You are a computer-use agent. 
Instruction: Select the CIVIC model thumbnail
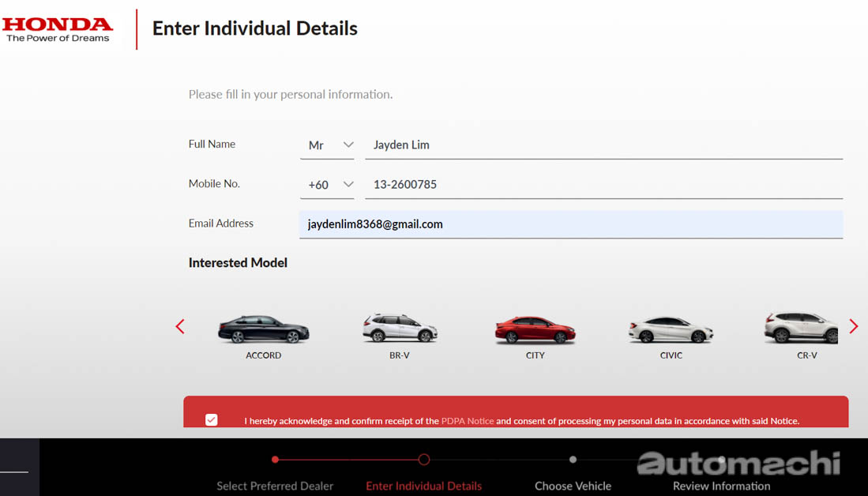pos(671,328)
